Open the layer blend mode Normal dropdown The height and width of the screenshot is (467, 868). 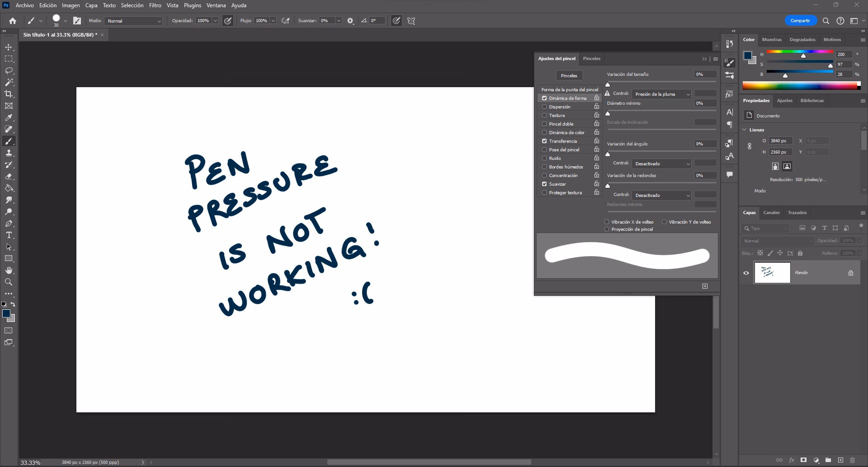pos(778,241)
